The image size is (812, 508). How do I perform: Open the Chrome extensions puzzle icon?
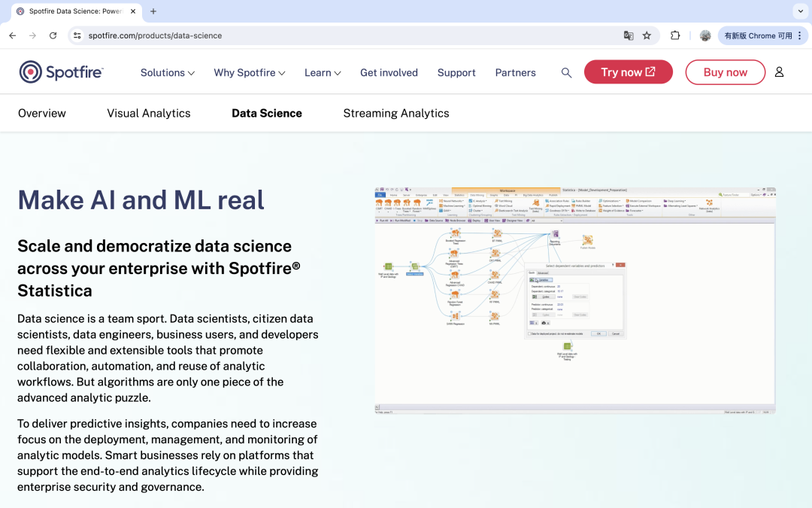coord(675,35)
